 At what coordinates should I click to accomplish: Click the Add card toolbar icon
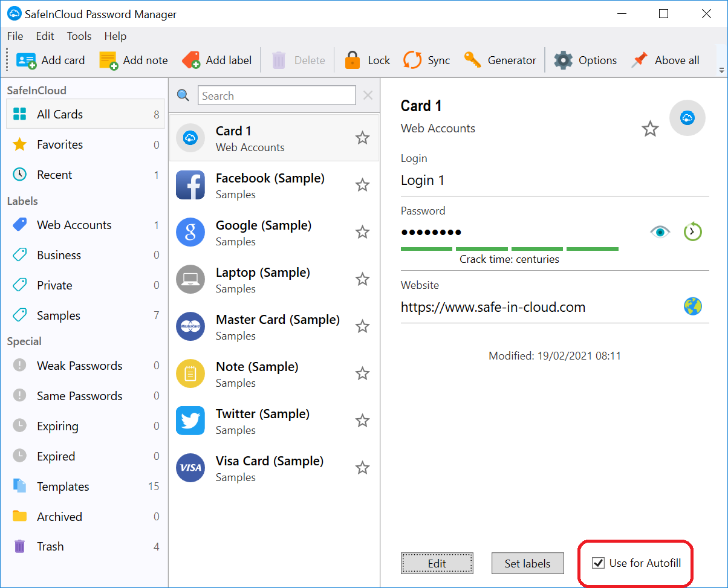[26, 60]
